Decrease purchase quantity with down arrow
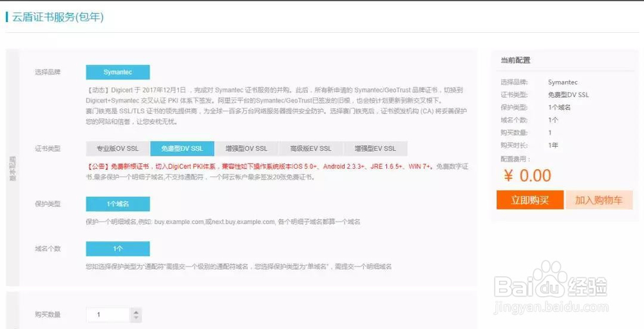 tap(136, 319)
